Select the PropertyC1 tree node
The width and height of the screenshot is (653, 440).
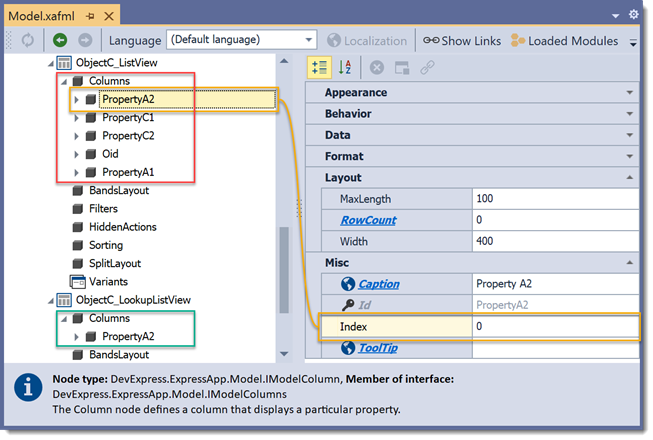point(128,118)
